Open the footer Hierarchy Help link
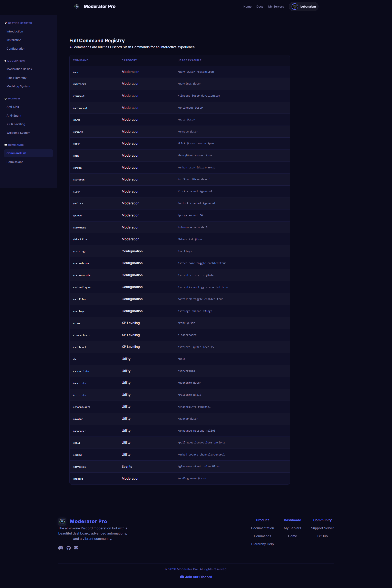This screenshot has height=588, width=392. pos(262,544)
